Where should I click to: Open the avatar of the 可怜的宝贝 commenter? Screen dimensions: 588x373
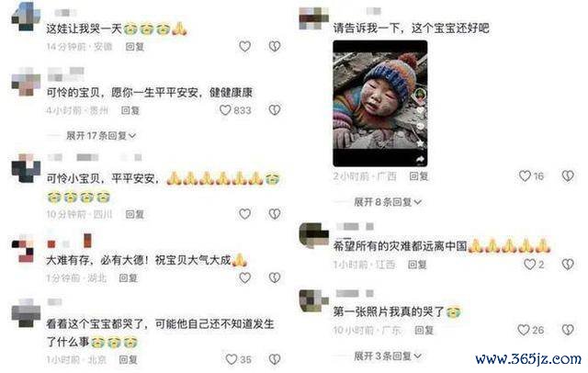point(26,82)
